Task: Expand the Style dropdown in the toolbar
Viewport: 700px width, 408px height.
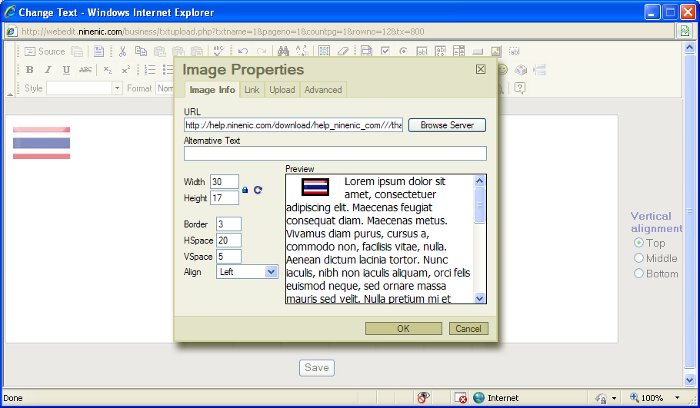Action: click(x=115, y=88)
